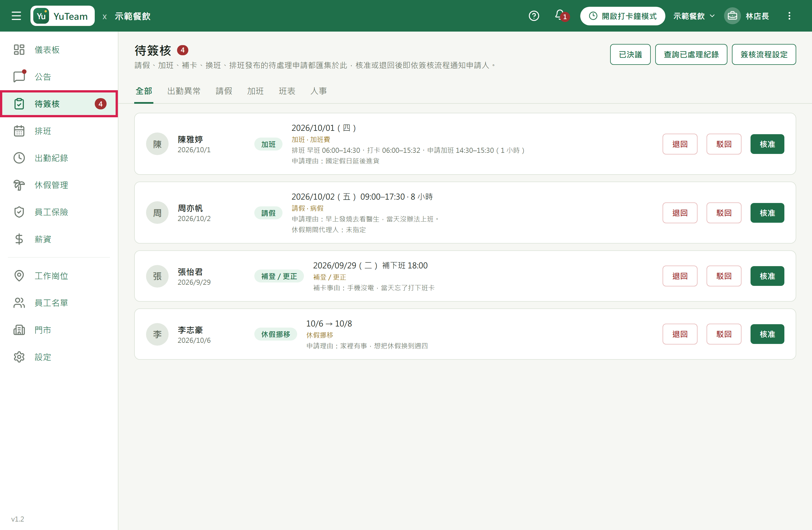The image size is (812, 530).
Task: Click the YuTeam logo
Action: 62,16
